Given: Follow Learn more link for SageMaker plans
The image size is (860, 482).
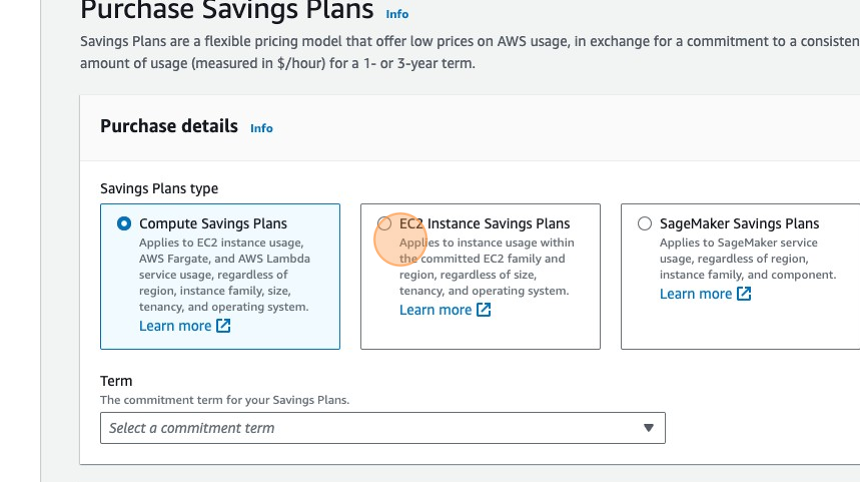Looking at the screenshot, I should click(695, 294).
